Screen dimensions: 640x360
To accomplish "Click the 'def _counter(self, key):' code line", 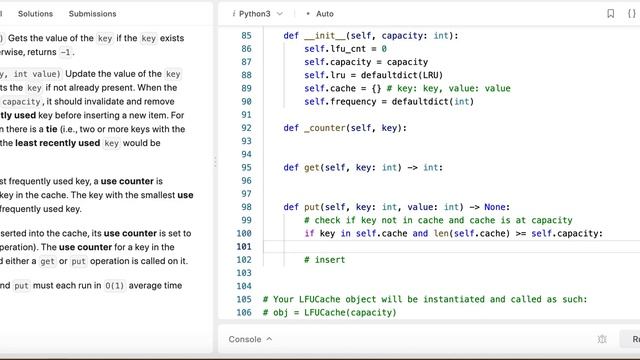I will 345,128.
